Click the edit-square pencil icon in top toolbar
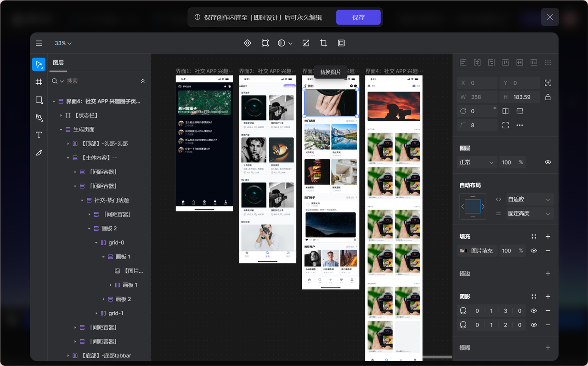 (306, 43)
